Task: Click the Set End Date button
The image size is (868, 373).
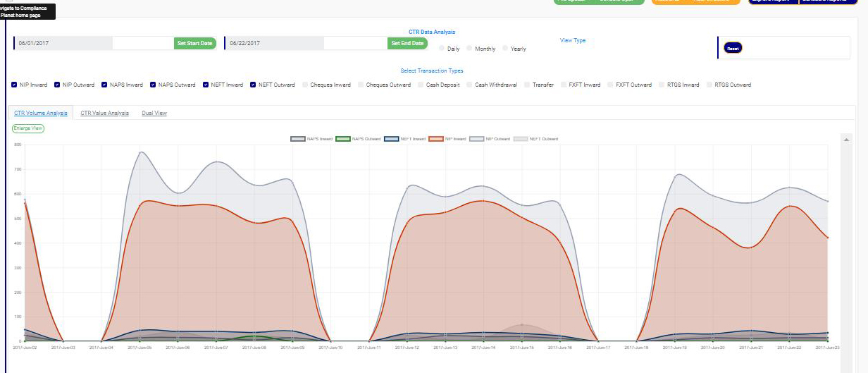Action: click(407, 44)
